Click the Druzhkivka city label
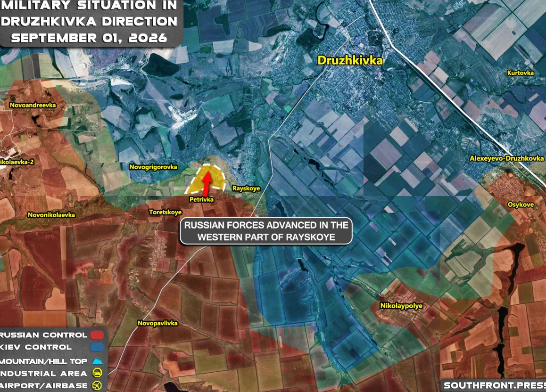 [x=350, y=60]
